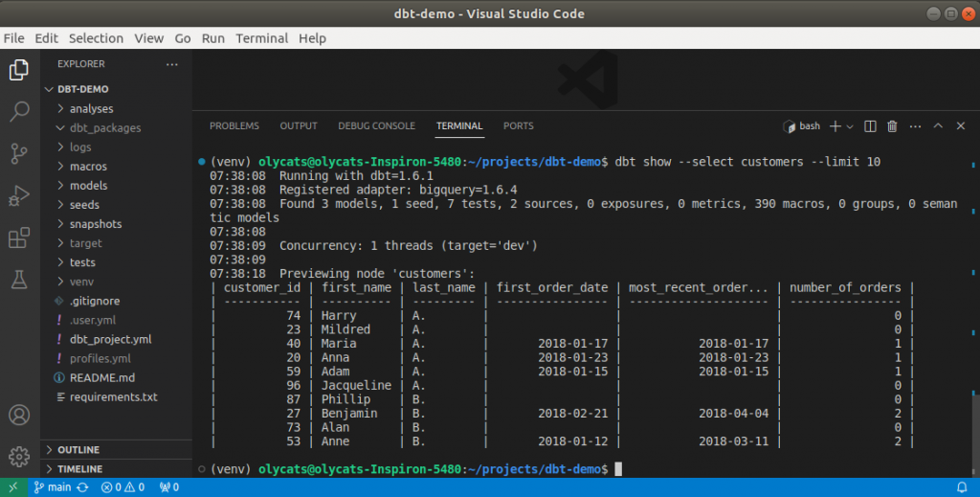Click the terminal vertical scrollbar

coord(973,435)
